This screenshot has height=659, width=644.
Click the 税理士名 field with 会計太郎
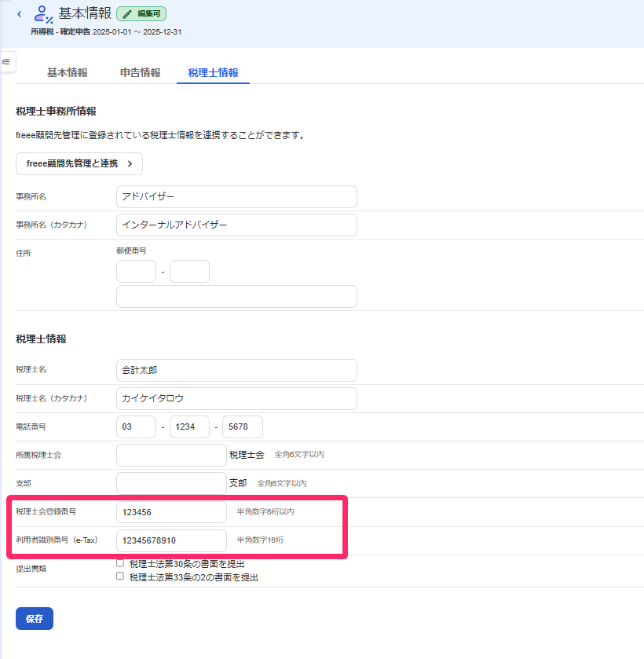pyautogui.click(x=236, y=370)
